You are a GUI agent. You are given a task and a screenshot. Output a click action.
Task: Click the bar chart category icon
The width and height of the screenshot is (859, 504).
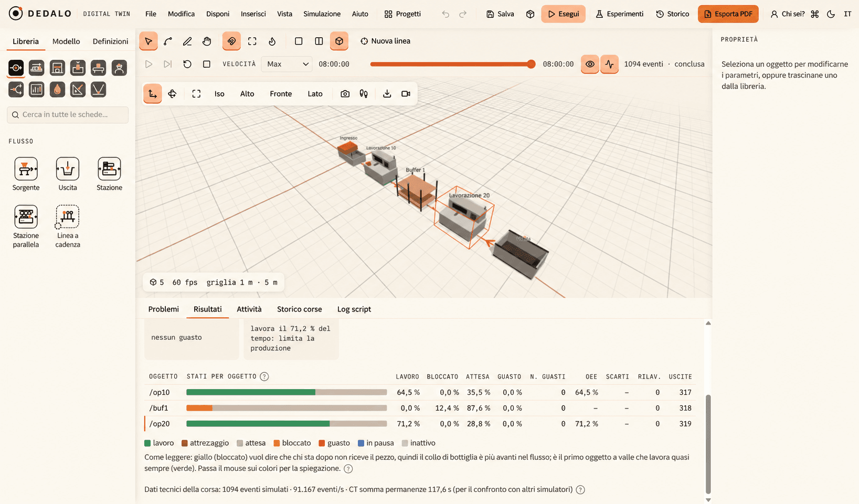coord(37,89)
